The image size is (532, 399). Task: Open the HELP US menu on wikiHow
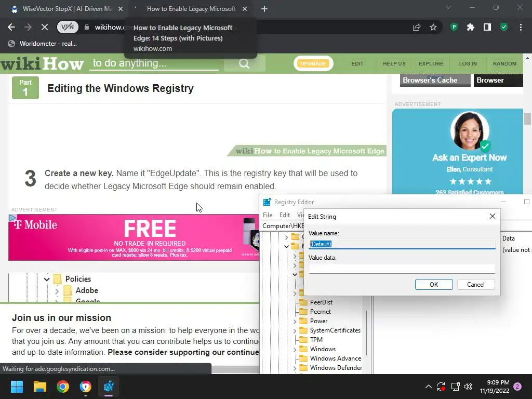(x=394, y=63)
